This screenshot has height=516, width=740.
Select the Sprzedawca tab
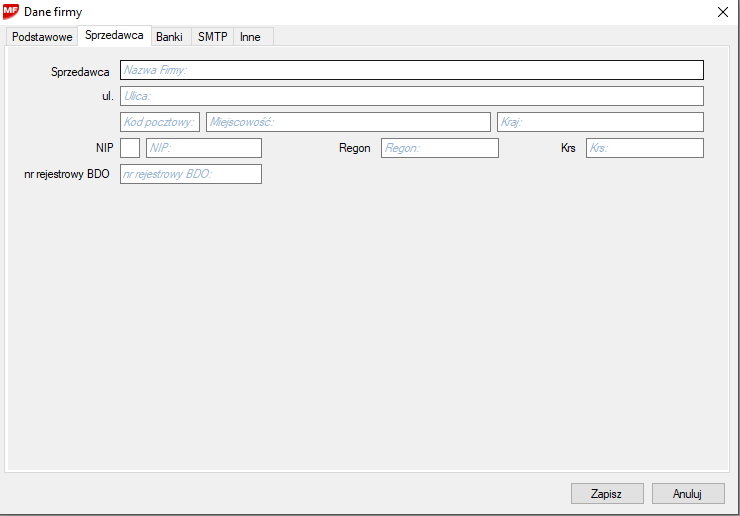[114, 35]
